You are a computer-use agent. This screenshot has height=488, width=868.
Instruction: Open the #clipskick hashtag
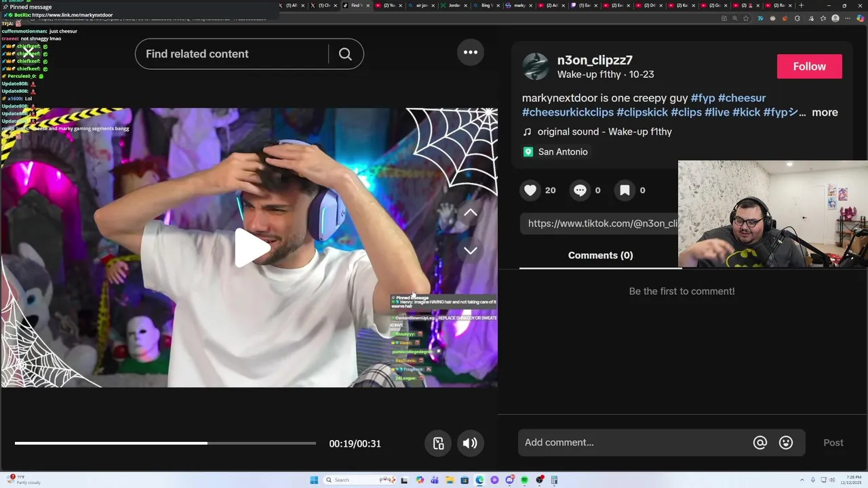pyautogui.click(x=642, y=113)
